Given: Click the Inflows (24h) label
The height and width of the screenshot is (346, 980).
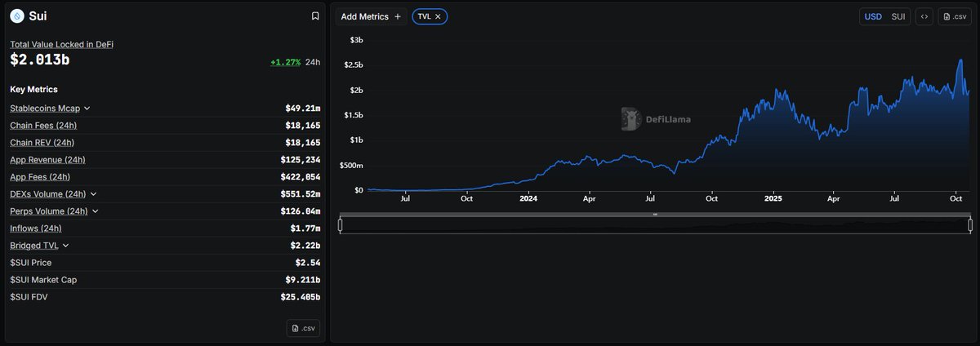Looking at the screenshot, I should (x=36, y=228).
